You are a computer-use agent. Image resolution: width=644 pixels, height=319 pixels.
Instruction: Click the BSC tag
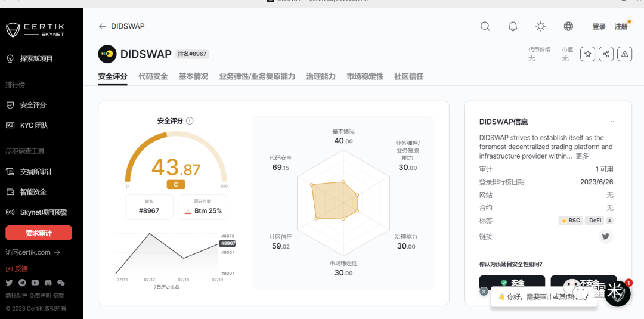pyautogui.click(x=571, y=221)
